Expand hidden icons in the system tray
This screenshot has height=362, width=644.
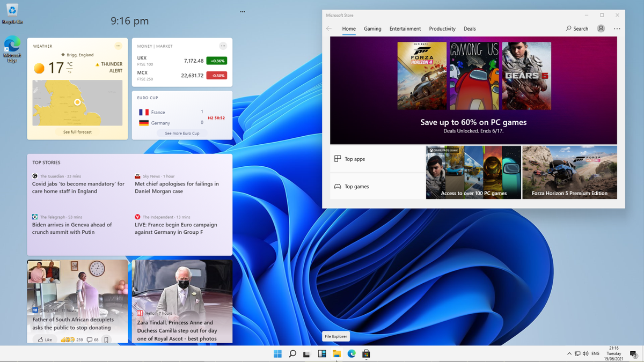click(568, 353)
